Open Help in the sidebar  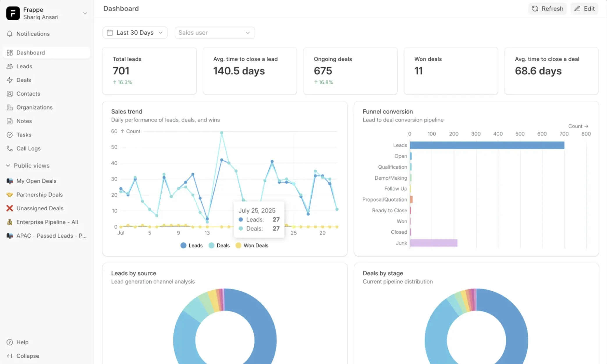click(x=47, y=342)
